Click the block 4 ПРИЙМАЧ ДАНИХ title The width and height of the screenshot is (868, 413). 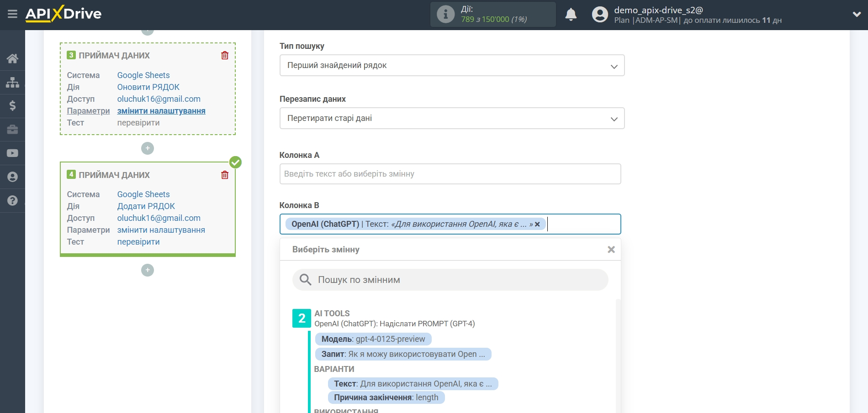(114, 175)
